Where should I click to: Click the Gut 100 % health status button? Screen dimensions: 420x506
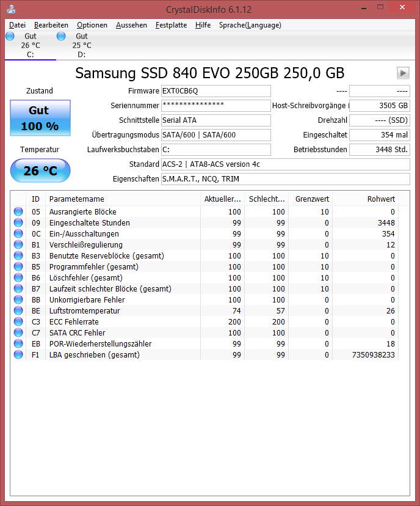(40, 118)
